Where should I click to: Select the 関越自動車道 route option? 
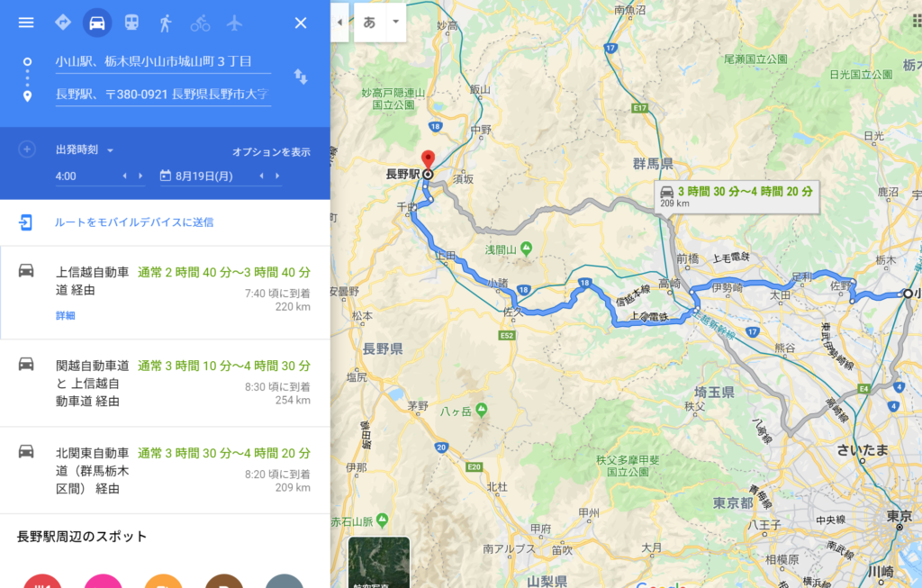(166, 383)
